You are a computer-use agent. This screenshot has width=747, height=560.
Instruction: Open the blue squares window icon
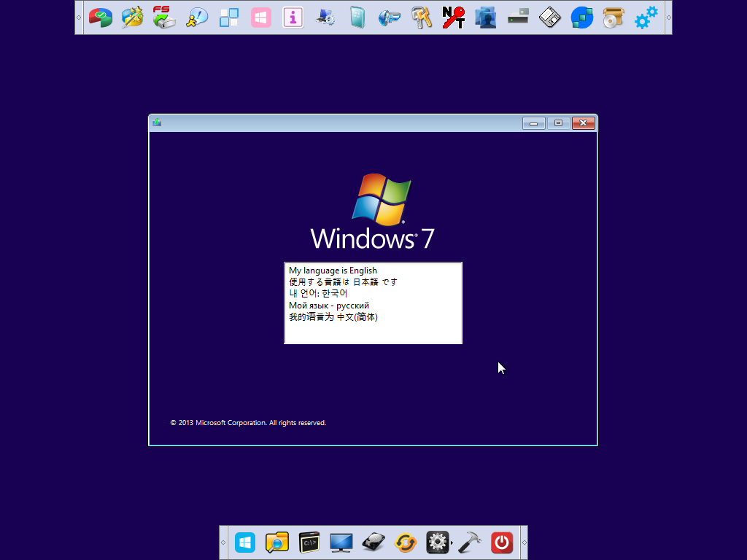[229, 17]
